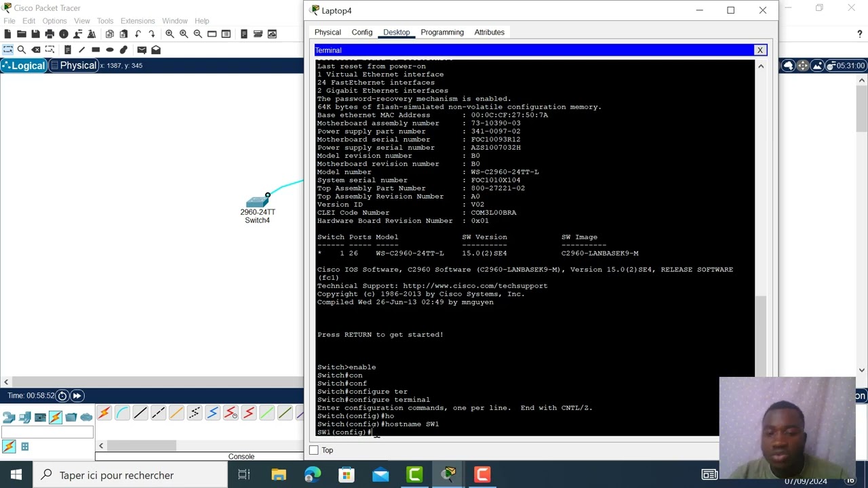Open Network Information icon

point(64,34)
